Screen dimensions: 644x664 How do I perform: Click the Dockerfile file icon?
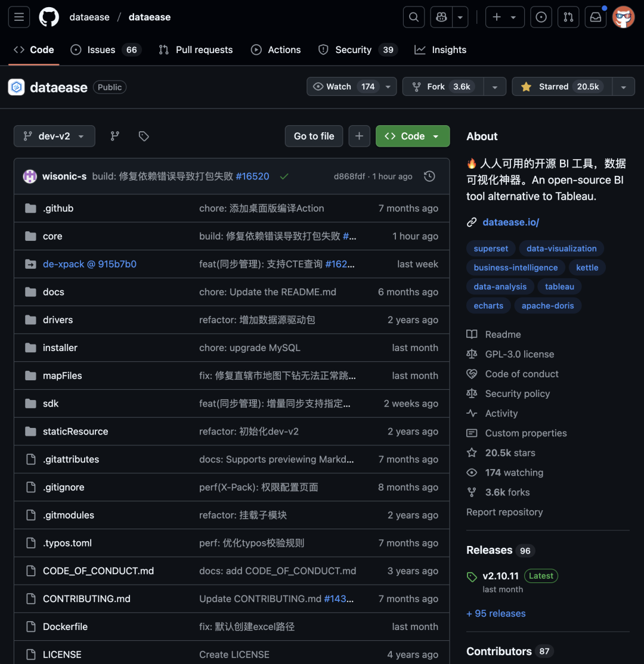pos(30,626)
